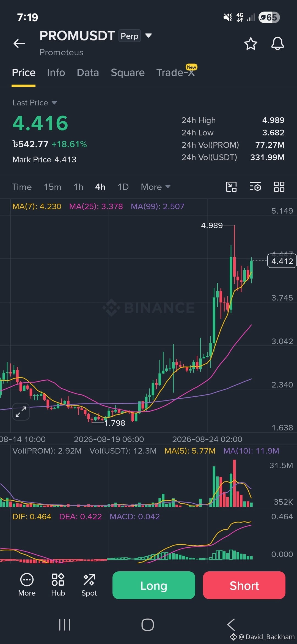Tap the 24h Vol(USDT) value 331.99M

pyautogui.click(x=267, y=157)
